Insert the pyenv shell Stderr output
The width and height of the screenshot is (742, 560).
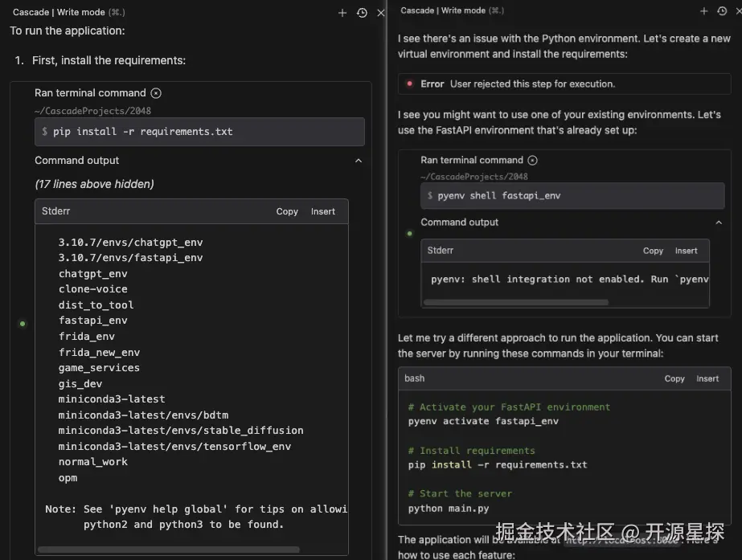[687, 251]
